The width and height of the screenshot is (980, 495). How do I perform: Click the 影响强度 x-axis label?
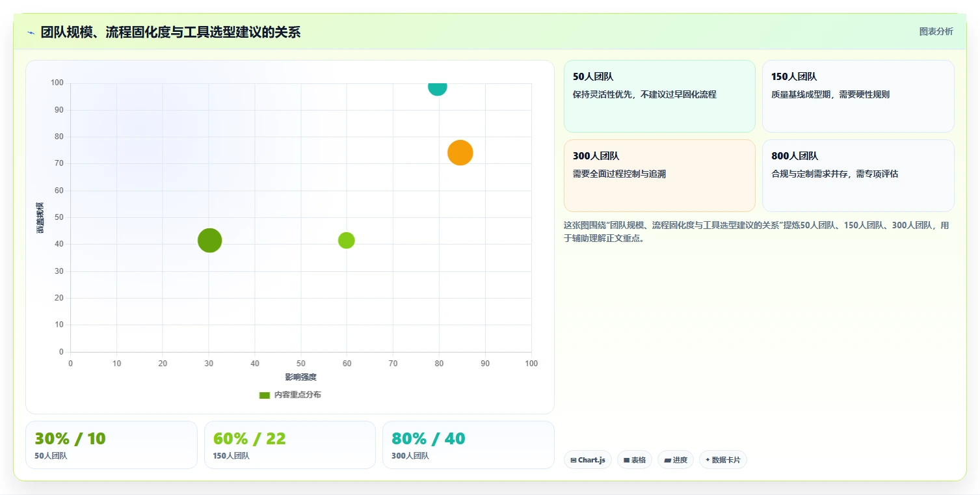[300, 377]
